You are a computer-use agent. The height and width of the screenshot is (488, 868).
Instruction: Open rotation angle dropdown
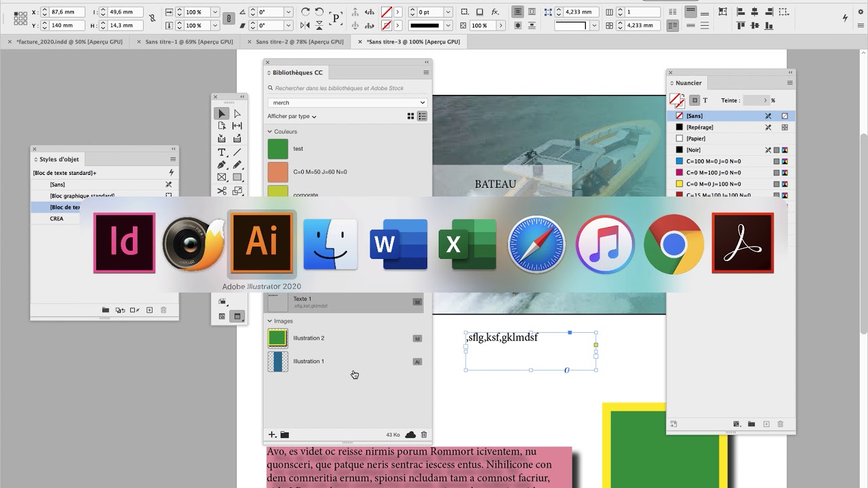tap(288, 12)
